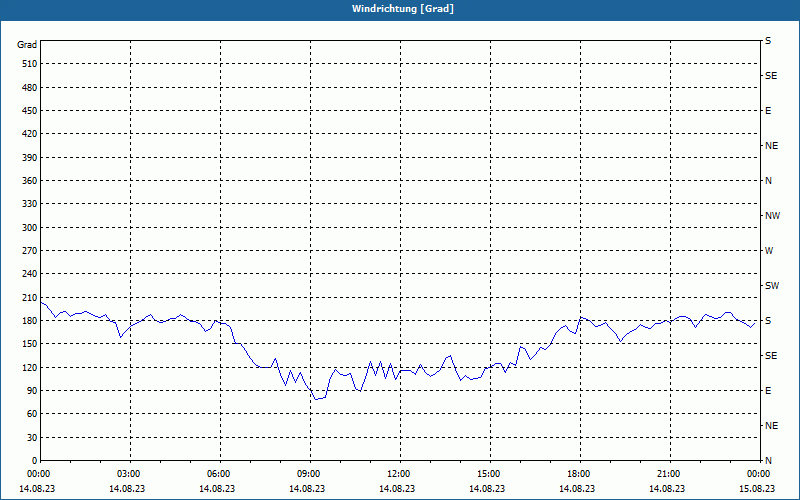Viewport: 800px width, 500px height.
Task: Click the 00:00 label above 15.08.23
Action: [757, 474]
